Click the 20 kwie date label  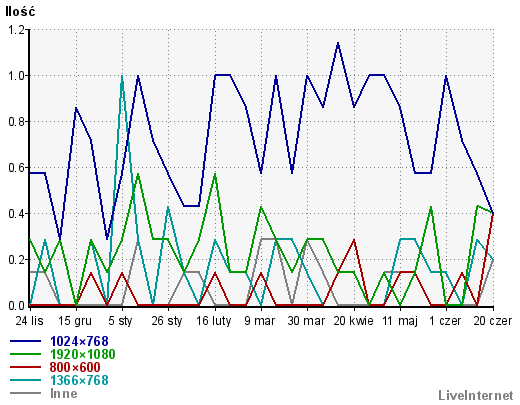pyautogui.click(x=353, y=321)
